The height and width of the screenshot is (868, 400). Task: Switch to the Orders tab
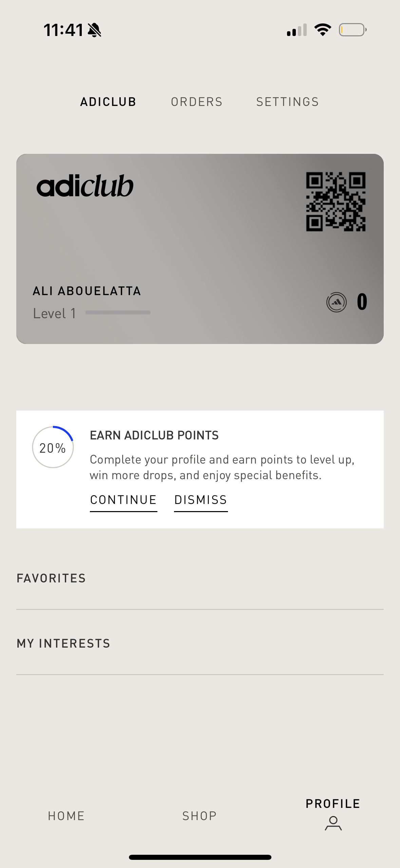(x=196, y=102)
